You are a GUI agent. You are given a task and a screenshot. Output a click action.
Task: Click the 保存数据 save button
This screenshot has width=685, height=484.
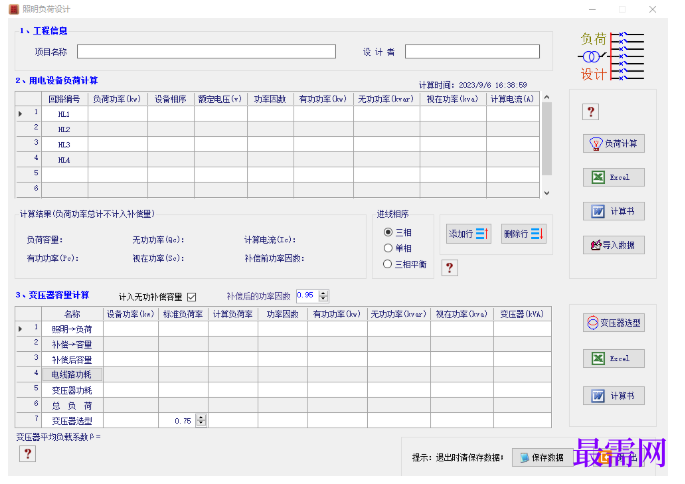click(x=542, y=457)
